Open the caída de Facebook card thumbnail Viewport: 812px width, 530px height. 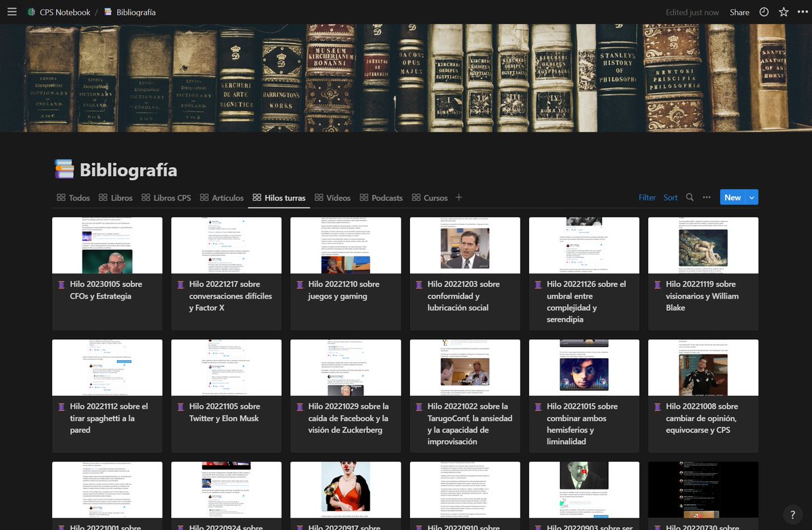point(345,368)
